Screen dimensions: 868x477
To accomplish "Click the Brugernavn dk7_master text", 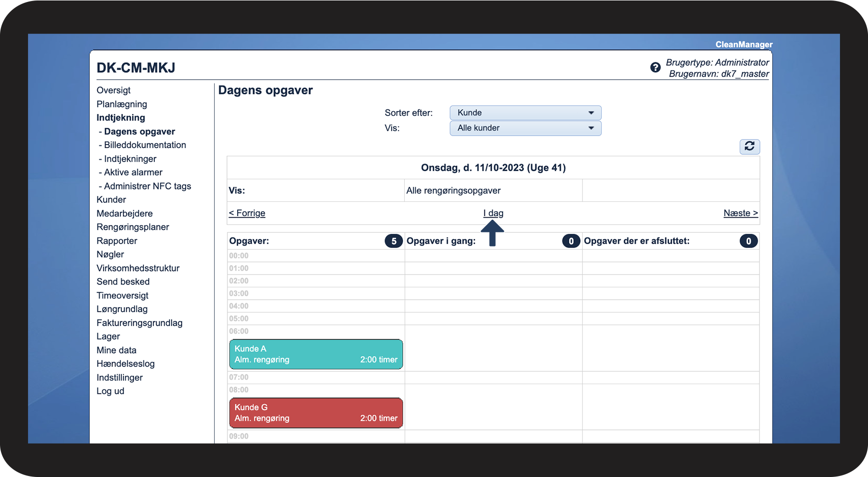I will pyautogui.click(x=719, y=74).
